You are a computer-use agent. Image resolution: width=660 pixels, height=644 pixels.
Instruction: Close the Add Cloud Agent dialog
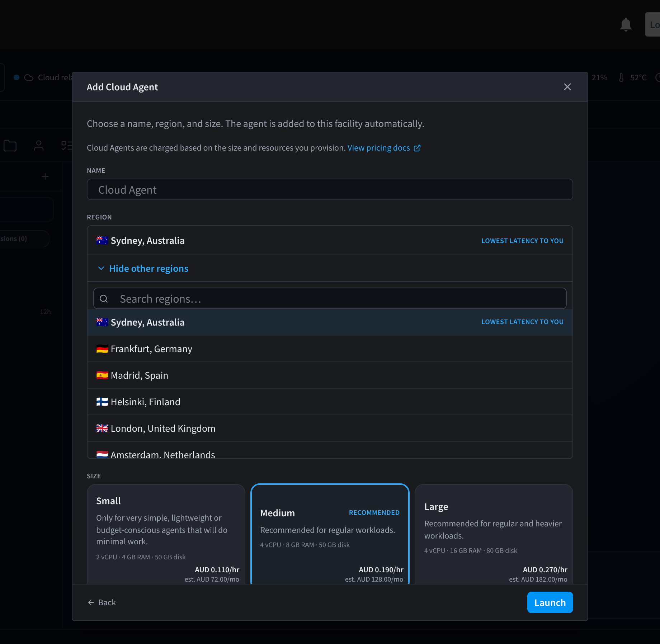pyautogui.click(x=567, y=87)
